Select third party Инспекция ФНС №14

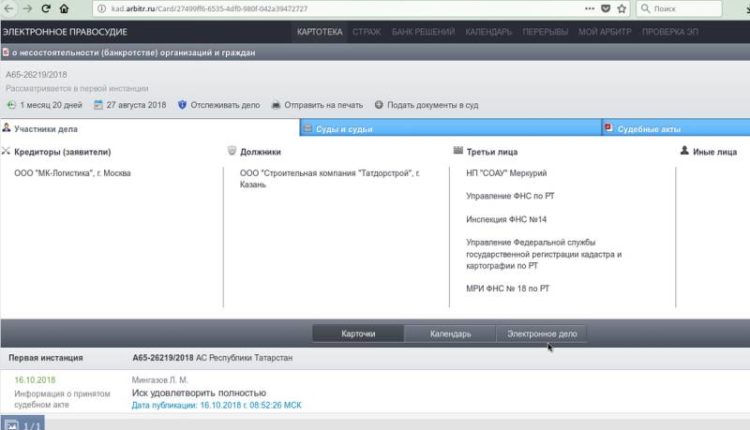506,220
